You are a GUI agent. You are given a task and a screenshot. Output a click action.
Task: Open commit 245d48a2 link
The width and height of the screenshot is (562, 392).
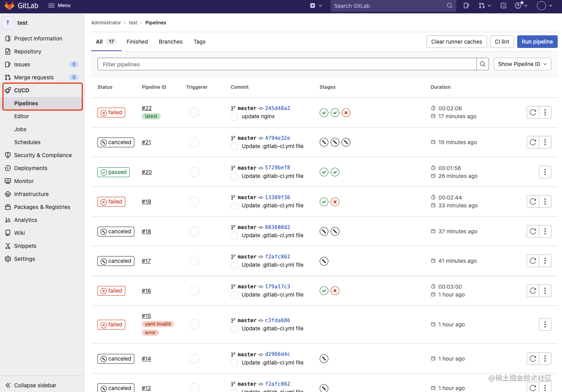(x=278, y=108)
